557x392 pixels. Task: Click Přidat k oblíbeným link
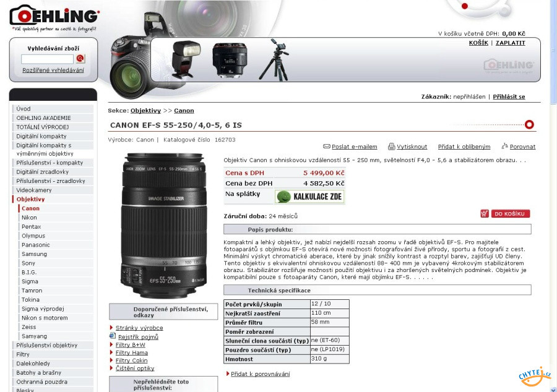464,147
